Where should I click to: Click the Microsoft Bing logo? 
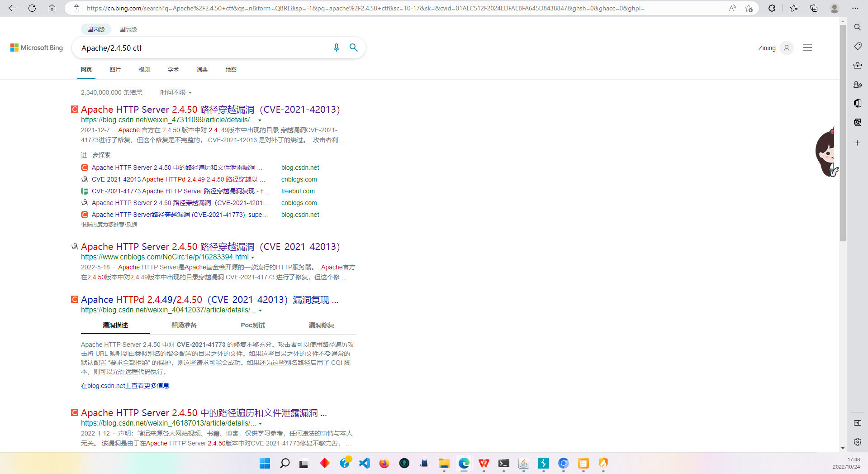coord(37,48)
